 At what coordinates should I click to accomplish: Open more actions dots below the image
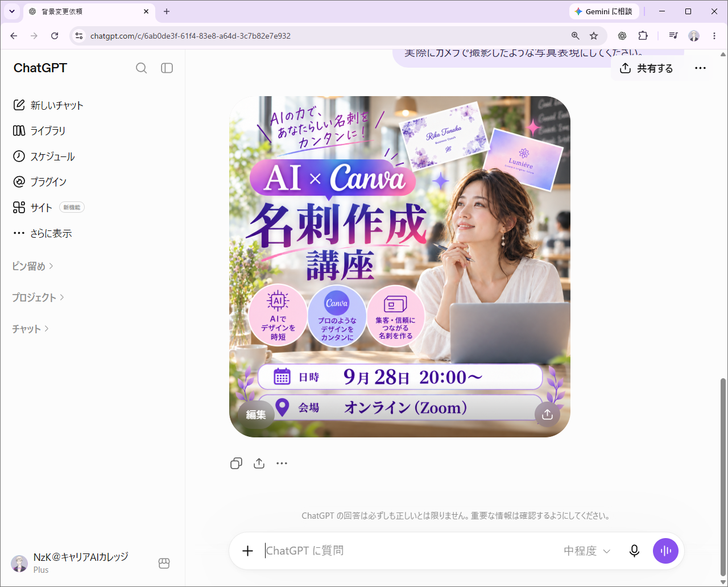click(282, 464)
